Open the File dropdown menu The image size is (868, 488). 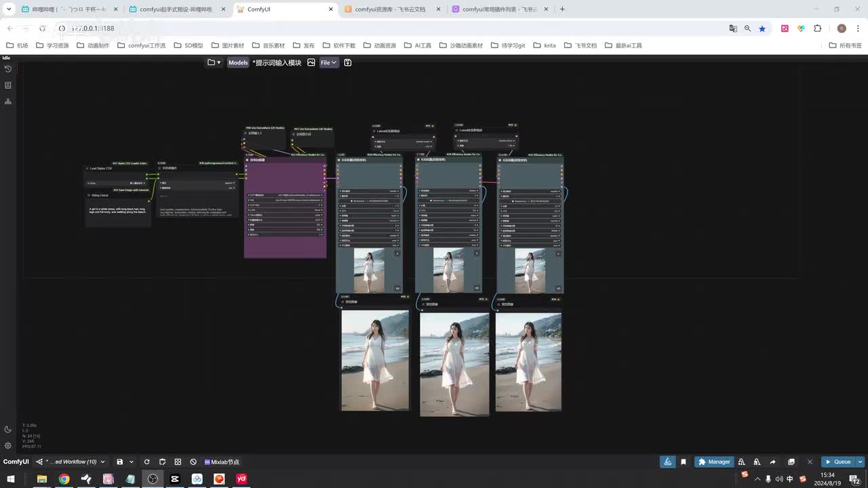coord(329,62)
